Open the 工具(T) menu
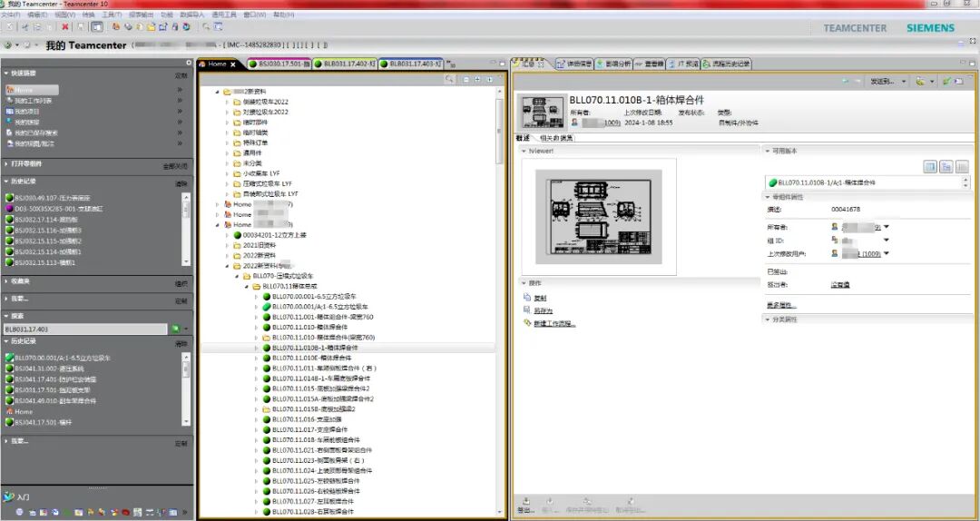980x521 pixels. pyautogui.click(x=112, y=14)
